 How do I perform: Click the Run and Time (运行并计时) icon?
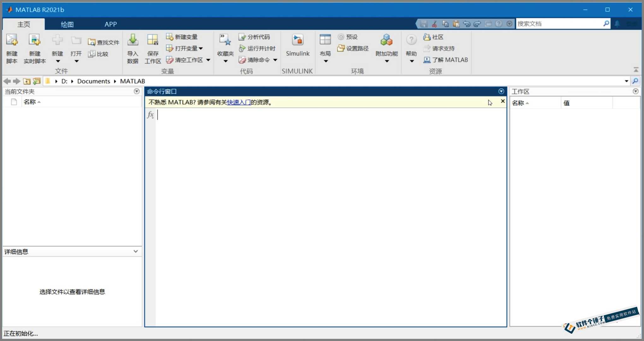click(x=242, y=48)
